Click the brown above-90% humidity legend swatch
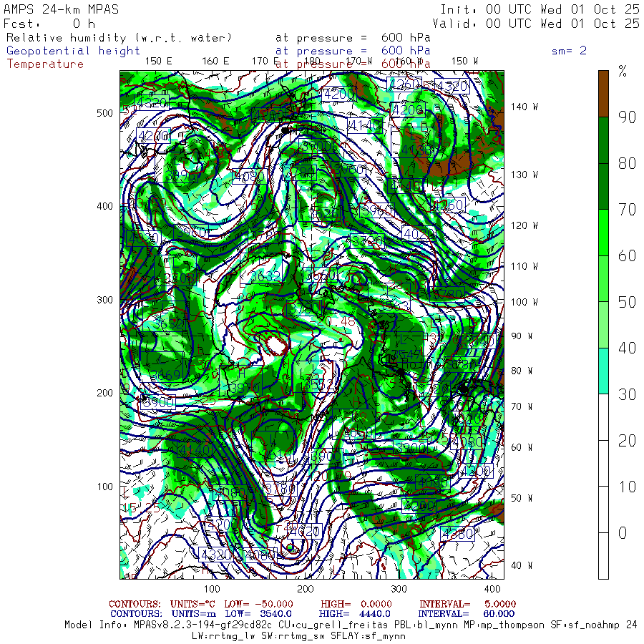The width and height of the screenshot is (644, 644). click(604, 93)
